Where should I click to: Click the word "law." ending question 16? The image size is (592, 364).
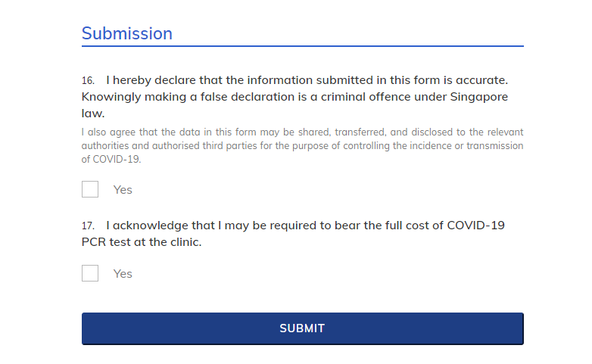coord(93,114)
